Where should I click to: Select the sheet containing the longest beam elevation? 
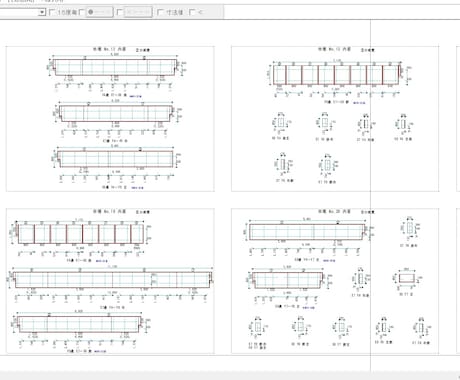[x=110, y=281]
